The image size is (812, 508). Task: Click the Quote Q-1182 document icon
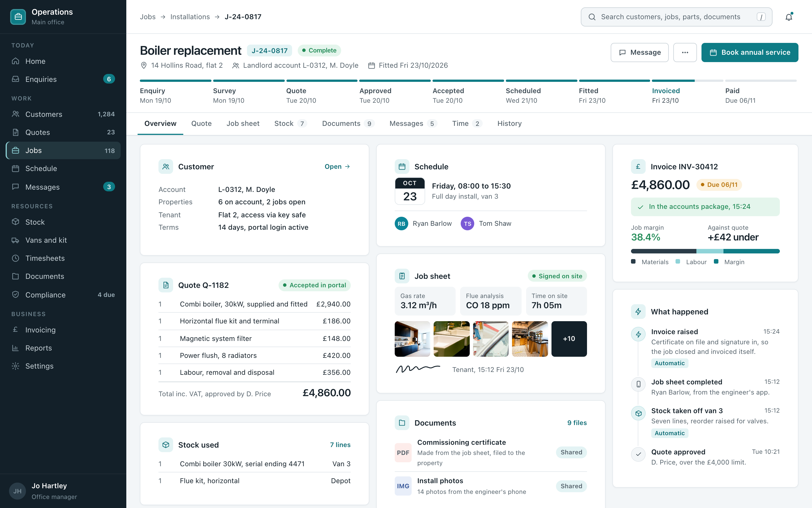tap(166, 285)
